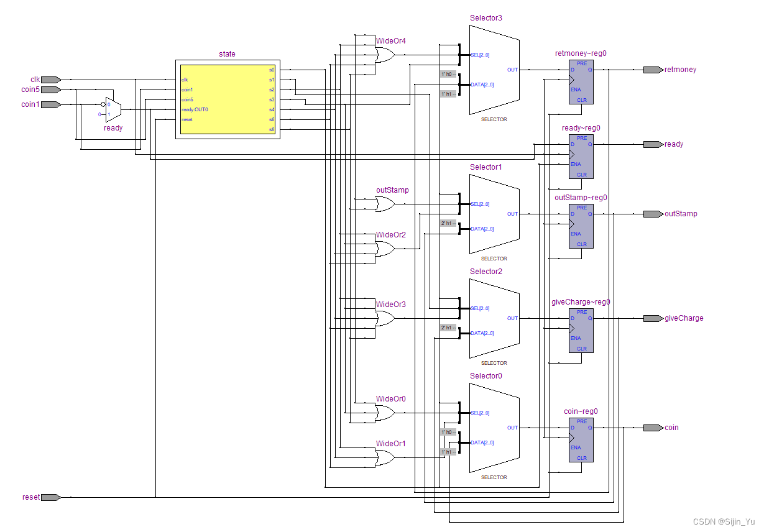
Task: Select the coin~reg0 register
Action: click(x=581, y=439)
